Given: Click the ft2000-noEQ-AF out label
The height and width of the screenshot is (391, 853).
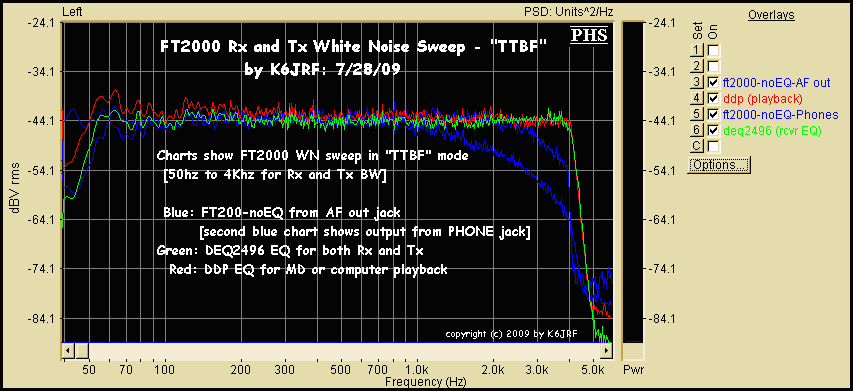Looking at the screenshot, I should coord(776,83).
